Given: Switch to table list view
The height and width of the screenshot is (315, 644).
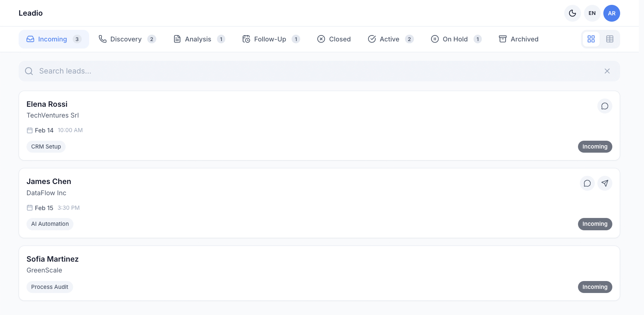Looking at the screenshot, I should pyautogui.click(x=610, y=39).
